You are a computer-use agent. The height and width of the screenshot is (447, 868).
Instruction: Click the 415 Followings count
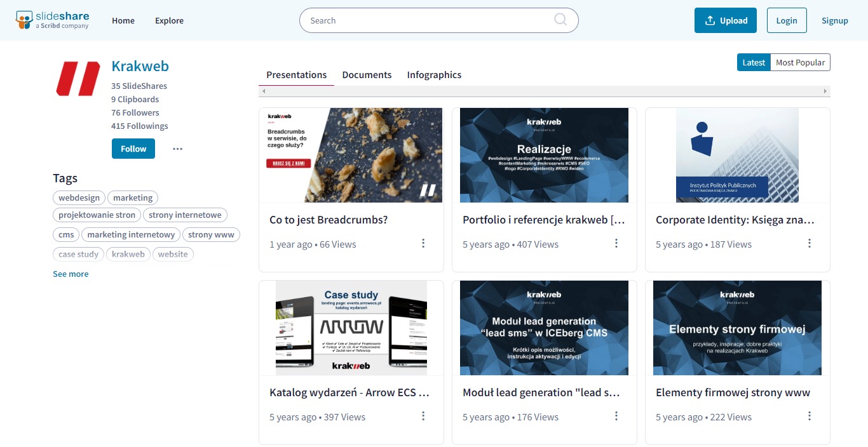(140, 126)
